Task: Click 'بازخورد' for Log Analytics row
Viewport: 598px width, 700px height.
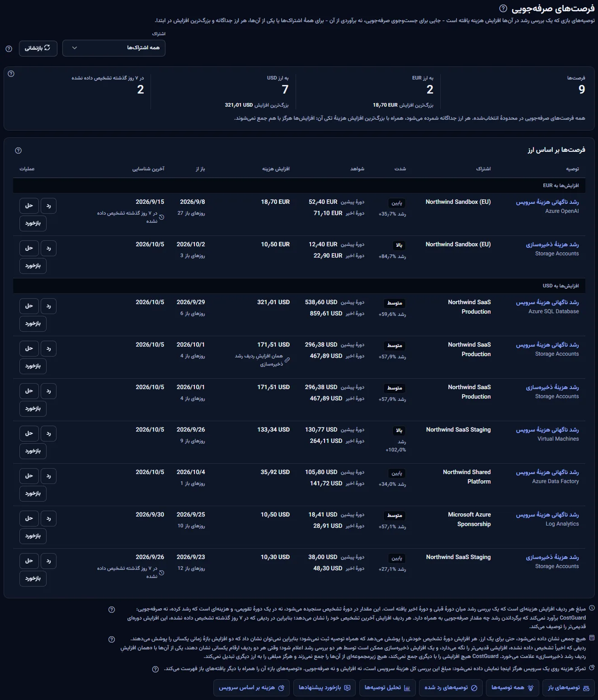Action: 33,536
